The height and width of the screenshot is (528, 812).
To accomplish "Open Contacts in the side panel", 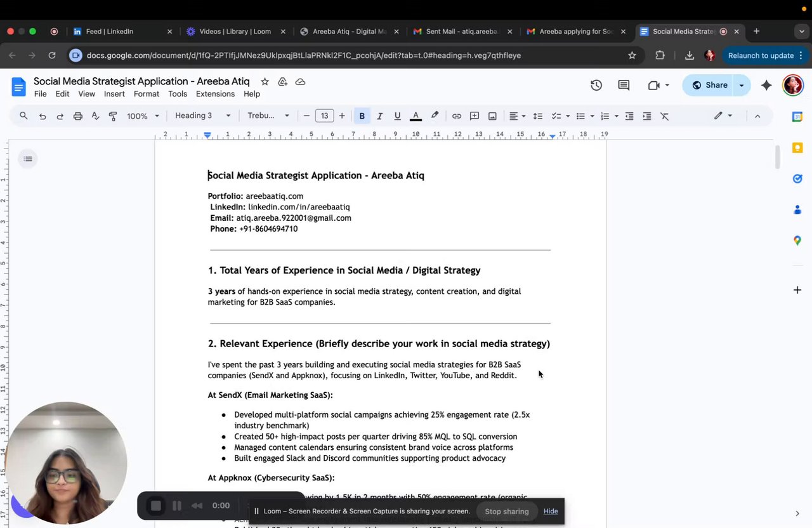I will [797, 209].
